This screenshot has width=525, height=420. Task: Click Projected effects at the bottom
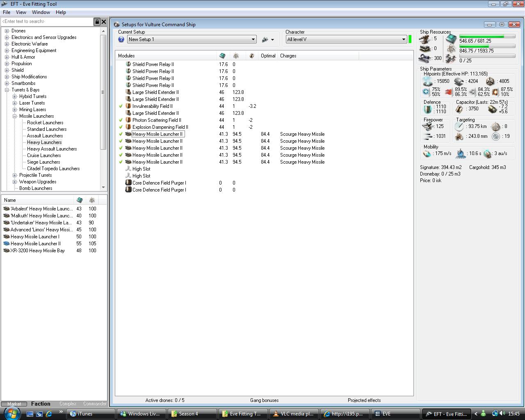[364, 400]
